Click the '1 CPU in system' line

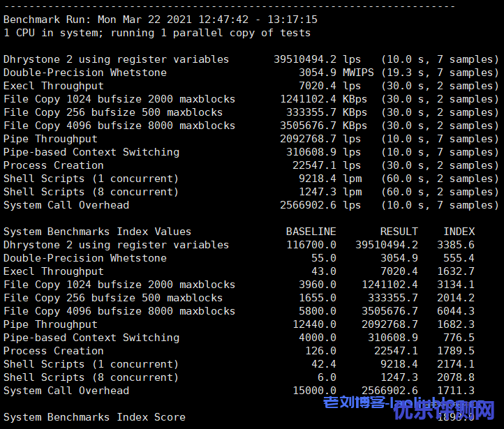coord(157,33)
